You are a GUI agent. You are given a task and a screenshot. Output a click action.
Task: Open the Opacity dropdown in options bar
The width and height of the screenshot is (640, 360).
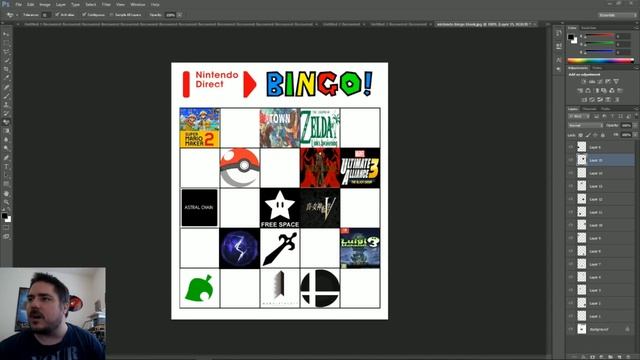179,15
